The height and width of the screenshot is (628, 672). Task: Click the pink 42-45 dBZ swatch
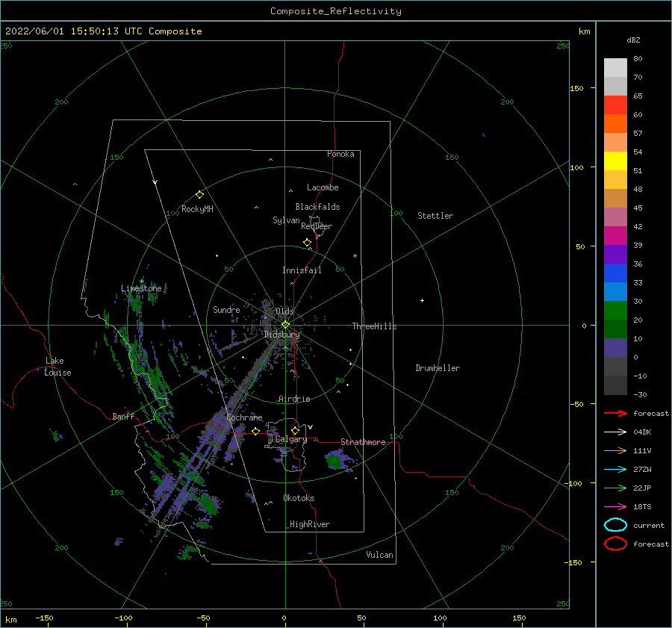coord(615,217)
